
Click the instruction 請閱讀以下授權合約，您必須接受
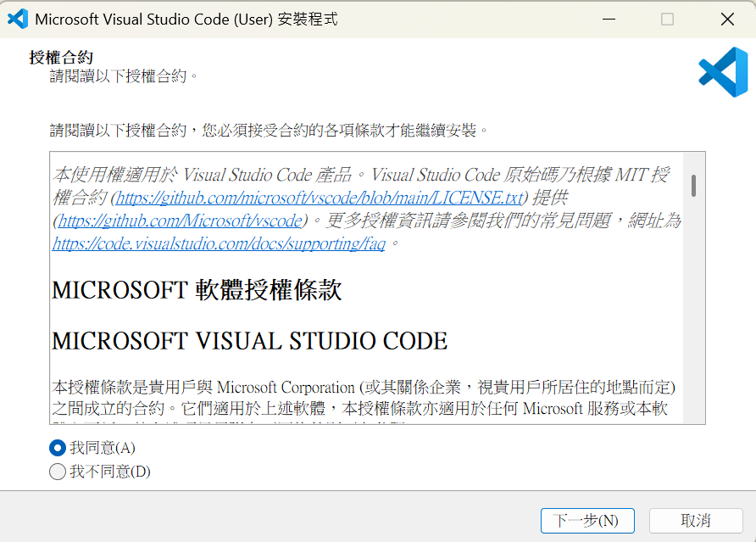(x=268, y=131)
